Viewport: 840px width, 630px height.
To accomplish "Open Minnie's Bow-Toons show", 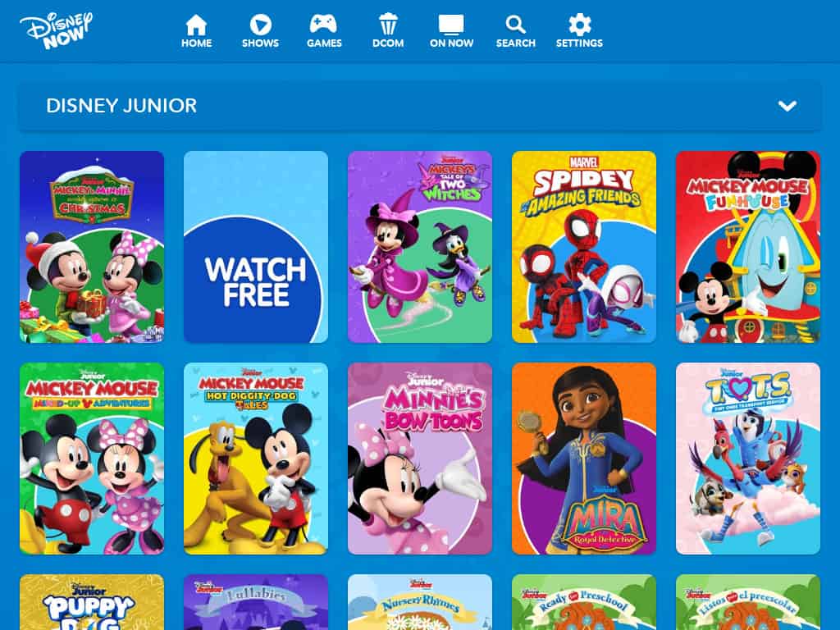I will 420,459.
